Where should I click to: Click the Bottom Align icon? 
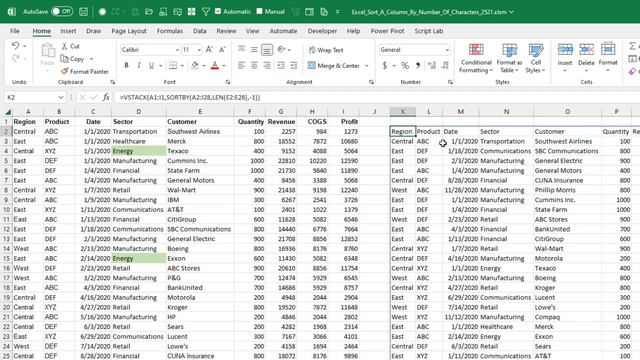coord(267,50)
